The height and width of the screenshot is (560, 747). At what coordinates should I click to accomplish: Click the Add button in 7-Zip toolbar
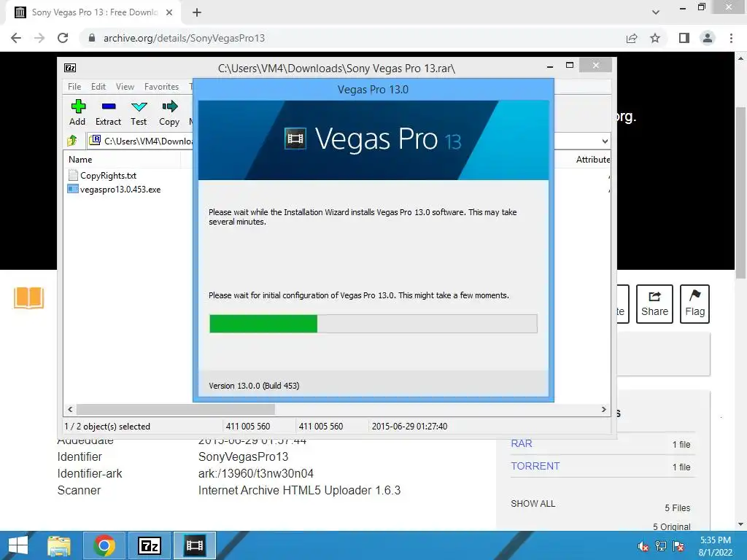[77, 113]
